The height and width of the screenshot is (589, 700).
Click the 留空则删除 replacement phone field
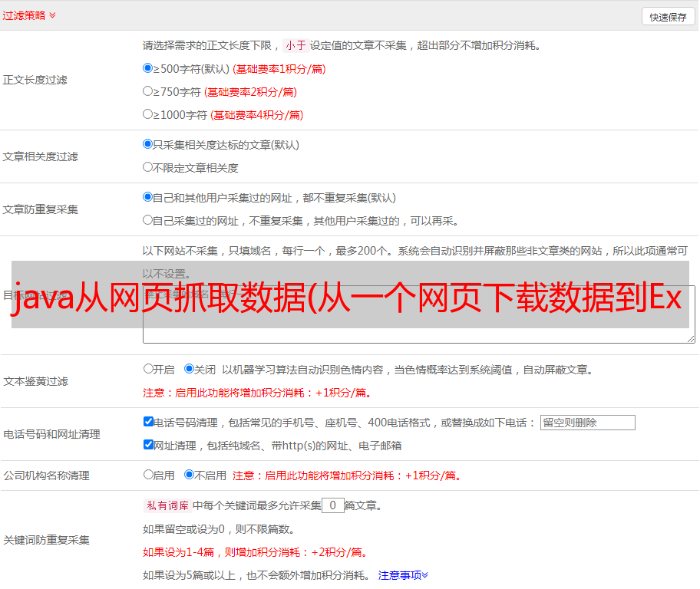coord(587,423)
